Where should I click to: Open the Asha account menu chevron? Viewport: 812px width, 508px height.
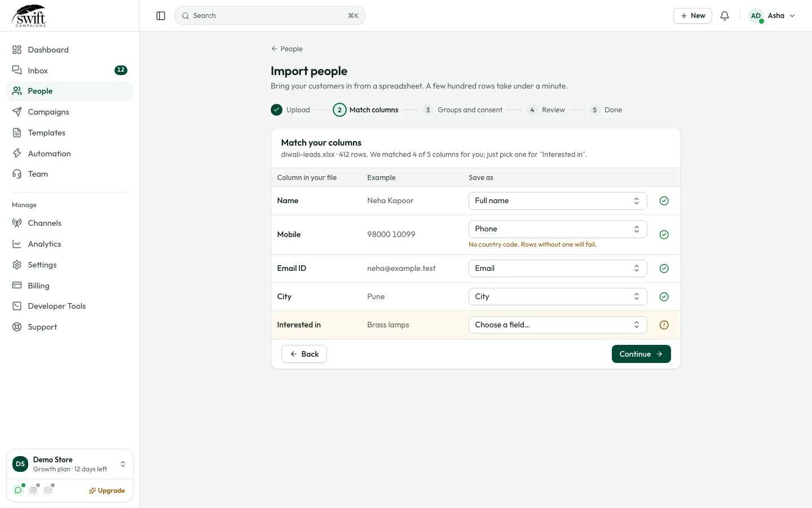[x=792, y=16]
